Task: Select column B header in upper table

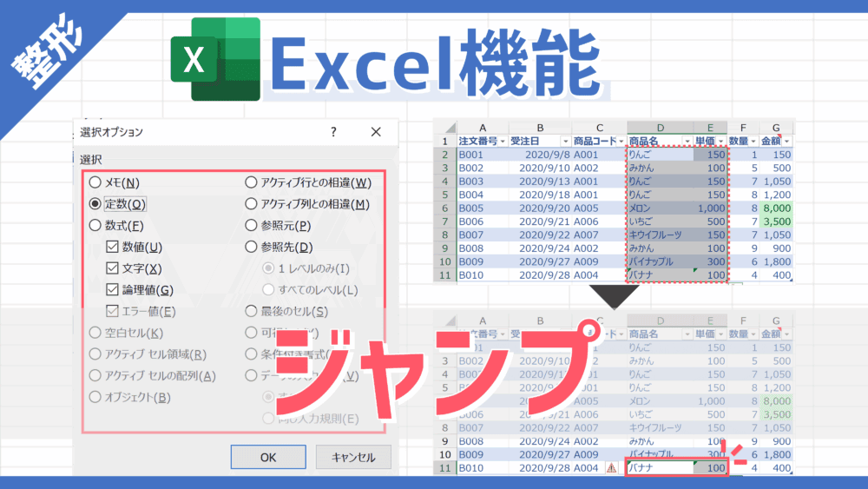Action: 540,126
